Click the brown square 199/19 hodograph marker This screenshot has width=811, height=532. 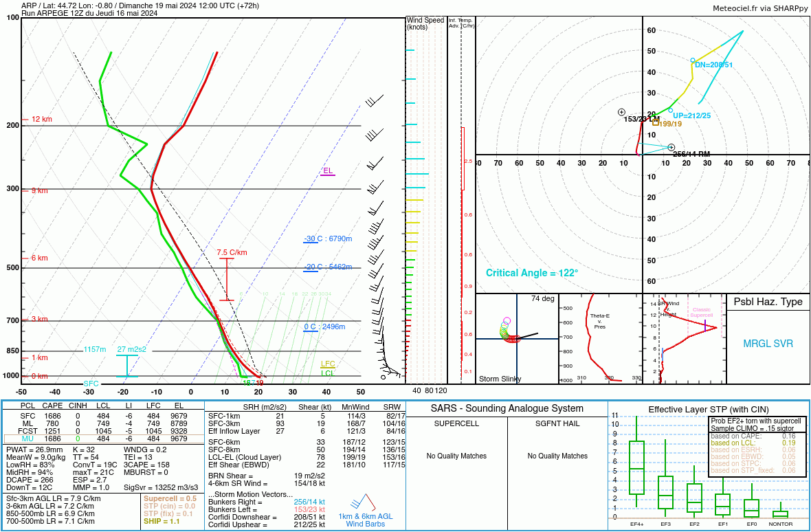656,122
